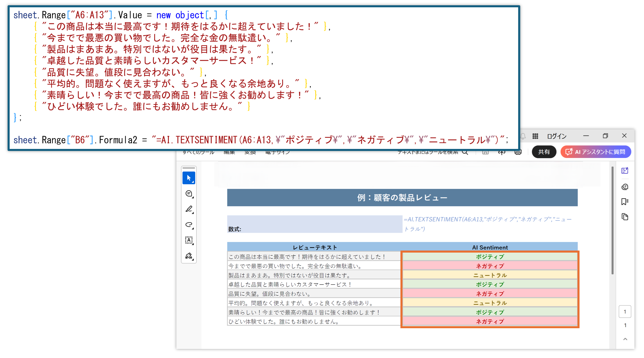Click ニュートラル cell for 平均的 row

click(x=490, y=303)
